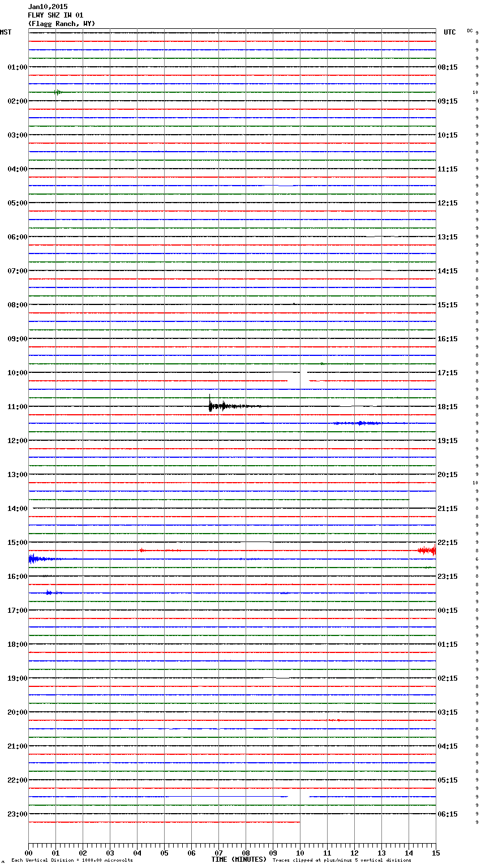This screenshot has height=868, width=481.
Task: Click the 22:15 UTC time label
Action: 448,543
